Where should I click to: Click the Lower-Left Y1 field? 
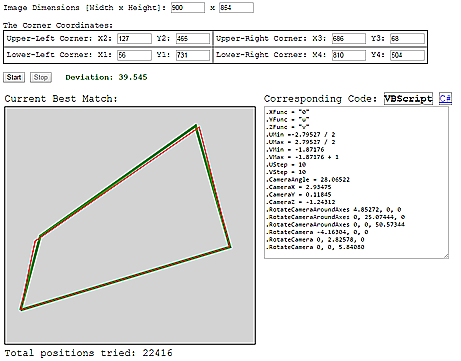193,55
